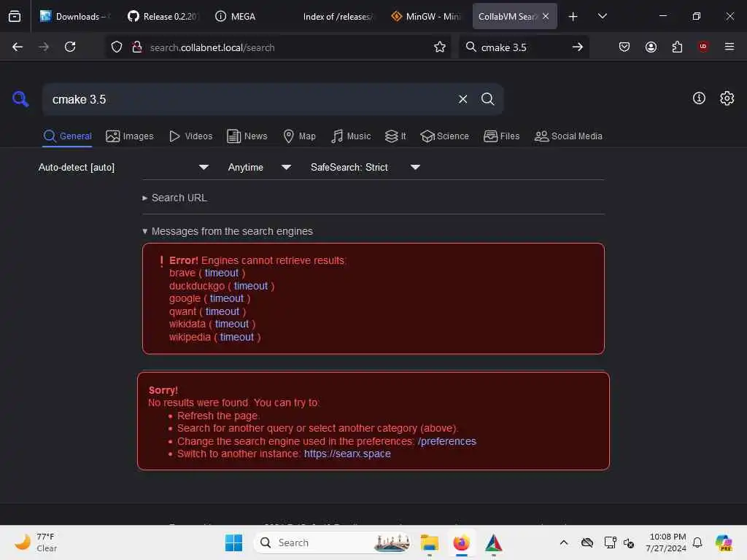747x560 pixels.
Task: Open the /preferences link
Action: pos(447,441)
